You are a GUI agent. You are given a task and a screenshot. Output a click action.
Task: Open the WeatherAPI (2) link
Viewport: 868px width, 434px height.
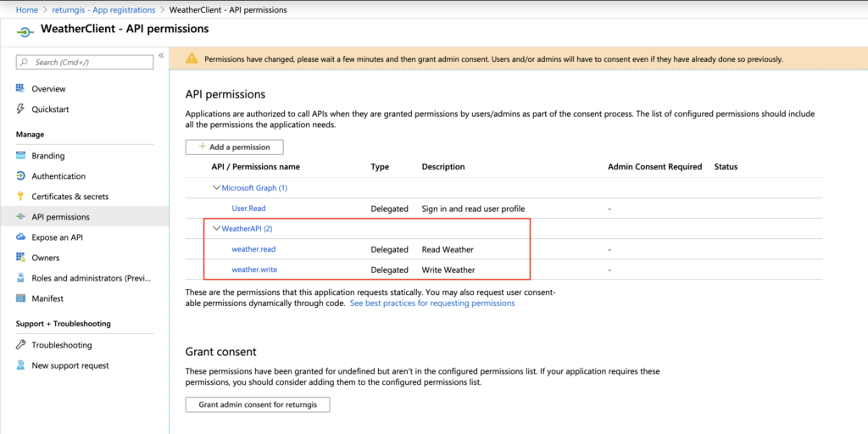(248, 228)
